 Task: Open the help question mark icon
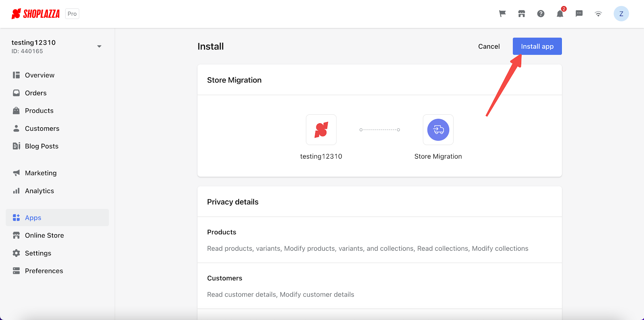(x=541, y=14)
